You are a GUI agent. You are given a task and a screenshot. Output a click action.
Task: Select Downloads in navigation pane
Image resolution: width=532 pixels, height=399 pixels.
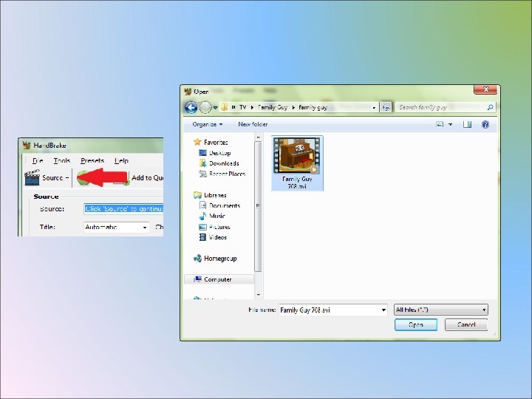pyautogui.click(x=219, y=163)
